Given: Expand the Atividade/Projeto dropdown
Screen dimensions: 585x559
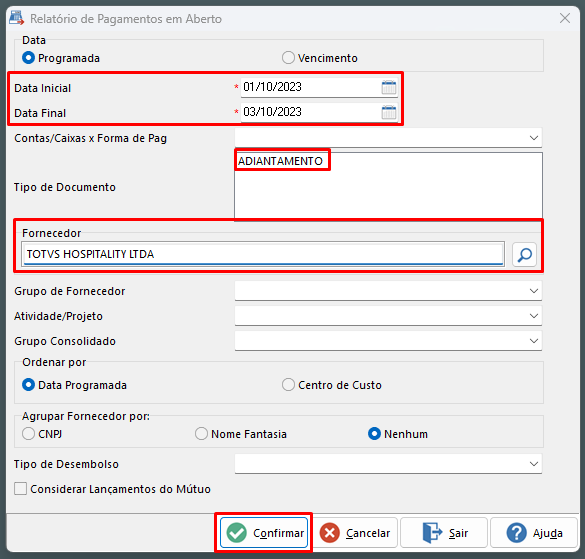Looking at the screenshot, I should [x=534, y=316].
